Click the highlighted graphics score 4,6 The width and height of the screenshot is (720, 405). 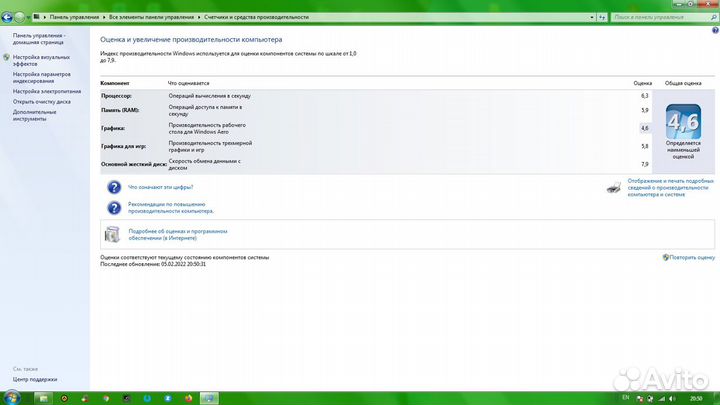(645, 128)
